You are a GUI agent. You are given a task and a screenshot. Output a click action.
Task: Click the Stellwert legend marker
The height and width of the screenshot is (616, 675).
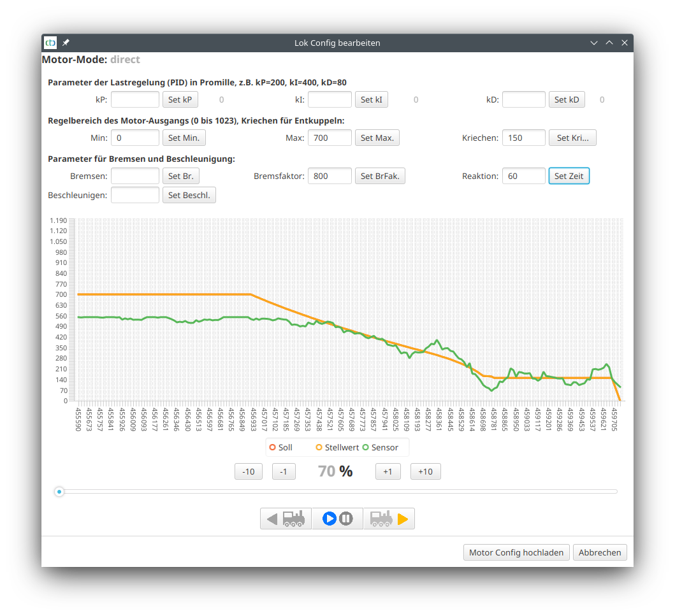click(x=319, y=447)
